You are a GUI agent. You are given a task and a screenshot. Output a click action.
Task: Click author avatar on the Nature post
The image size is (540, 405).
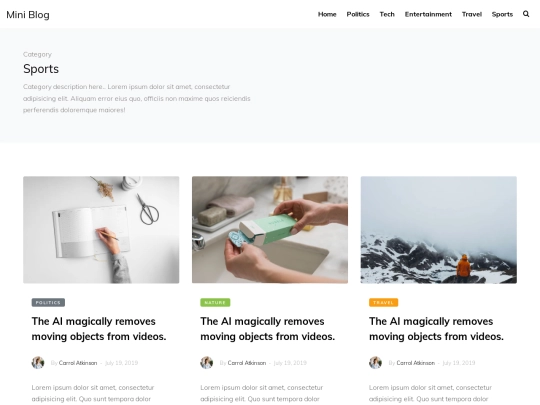coord(207,363)
